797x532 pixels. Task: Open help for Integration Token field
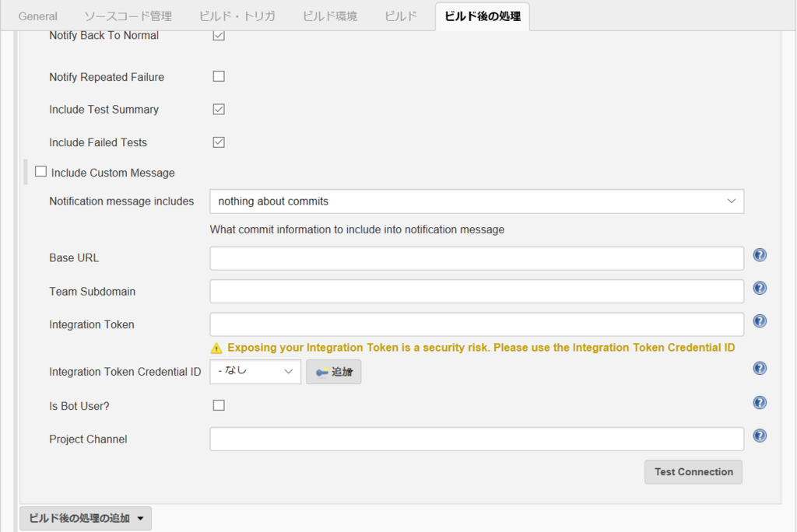pos(760,321)
